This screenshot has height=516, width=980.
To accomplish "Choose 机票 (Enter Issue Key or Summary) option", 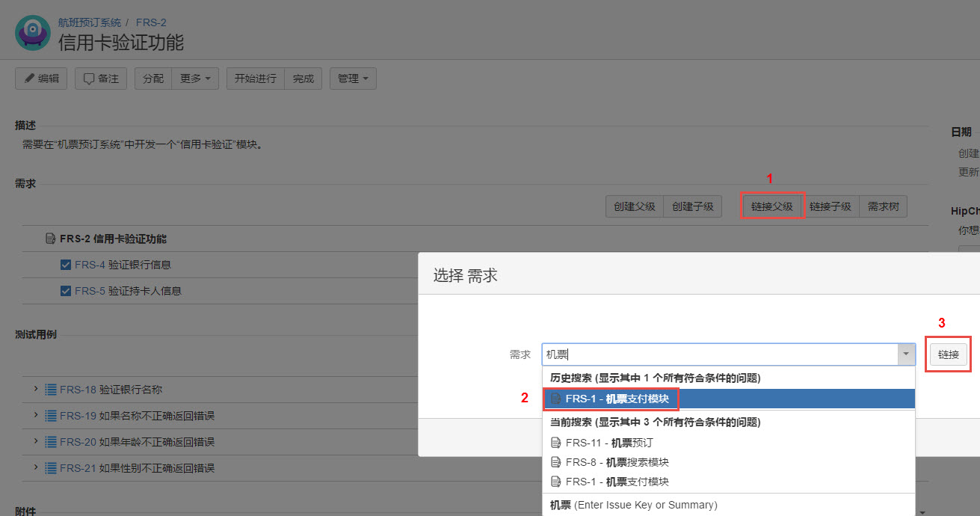I will (728, 505).
